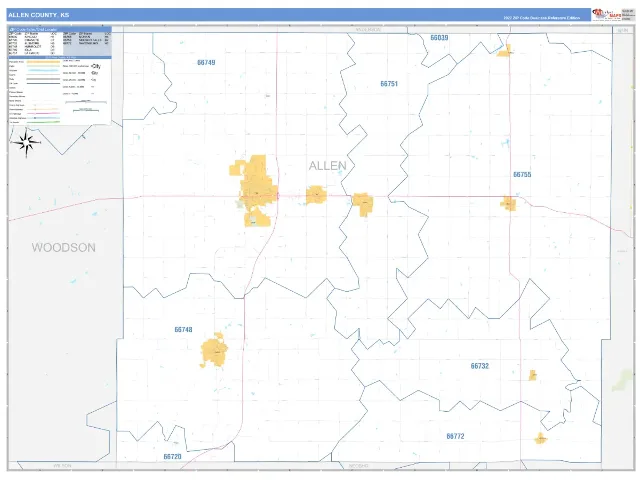Viewport: 640px width, 480px height.
Task: Click the small city area right of 66732
Action: pyautogui.click(x=532, y=375)
